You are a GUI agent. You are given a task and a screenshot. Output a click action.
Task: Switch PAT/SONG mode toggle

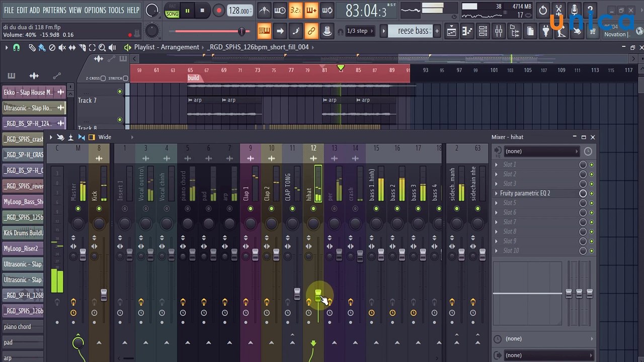point(172,11)
